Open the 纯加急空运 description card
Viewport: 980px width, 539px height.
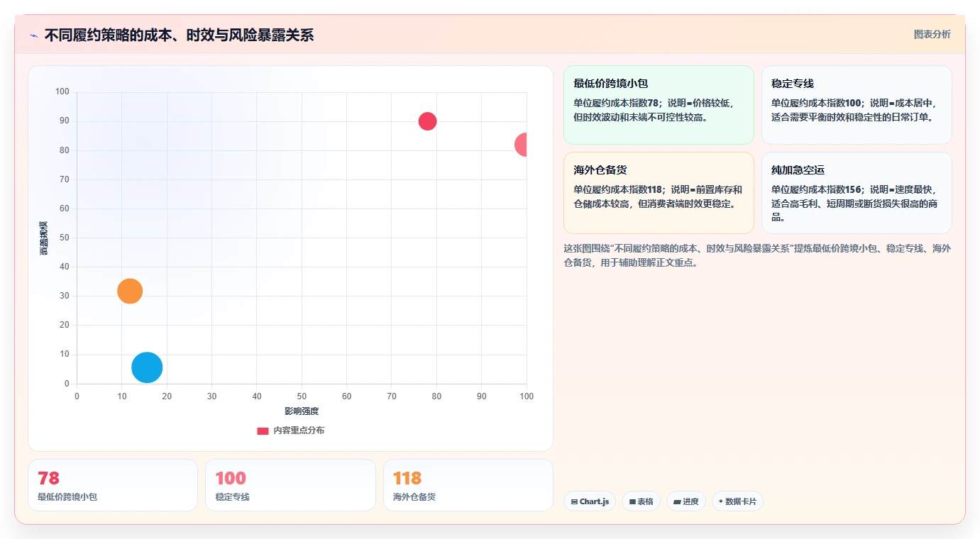(x=857, y=193)
